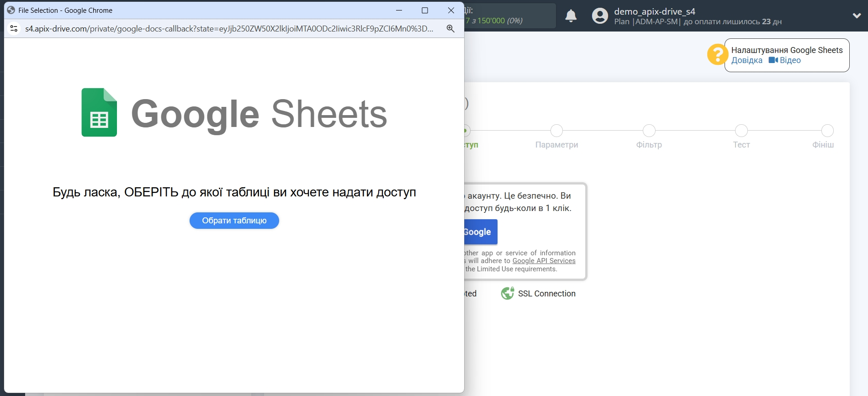Select the popup URL address field
This screenshot has height=396, width=868.
pos(229,29)
